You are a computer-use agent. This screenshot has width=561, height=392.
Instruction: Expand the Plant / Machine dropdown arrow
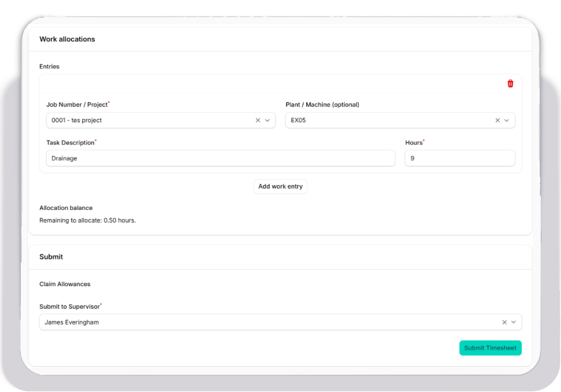click(507, 121)
